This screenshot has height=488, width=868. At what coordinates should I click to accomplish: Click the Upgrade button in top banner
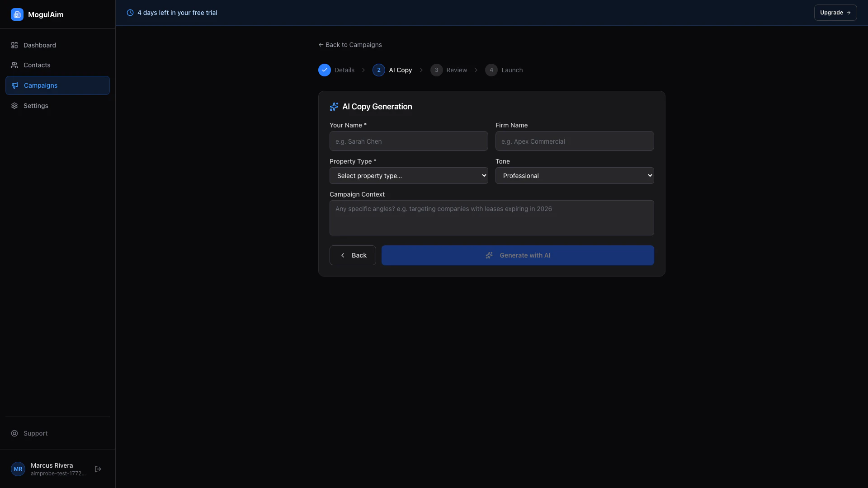835,13
